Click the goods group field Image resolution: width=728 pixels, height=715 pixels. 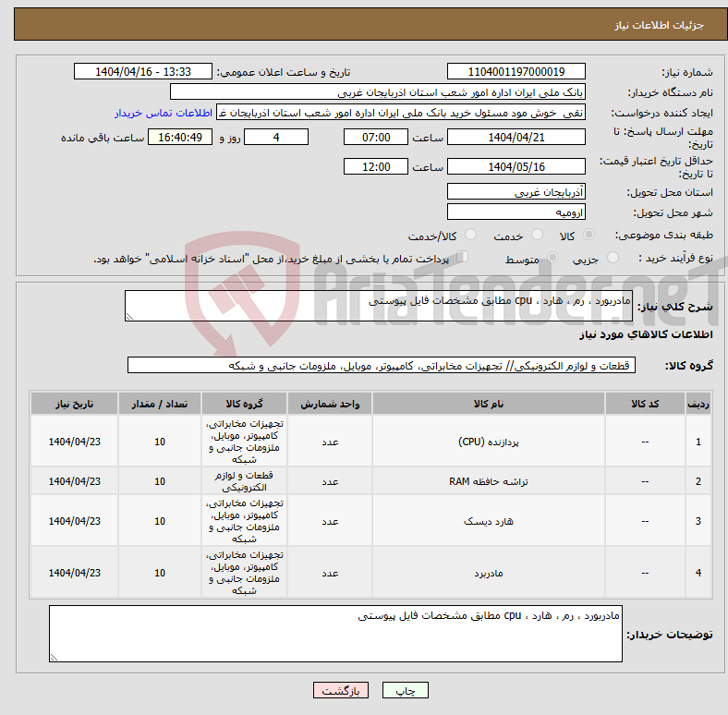382,366
